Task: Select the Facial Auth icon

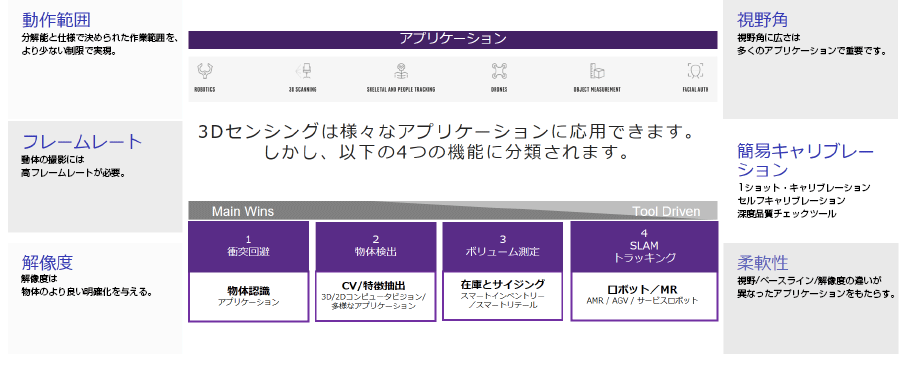Action: click(x=696, y=71)
